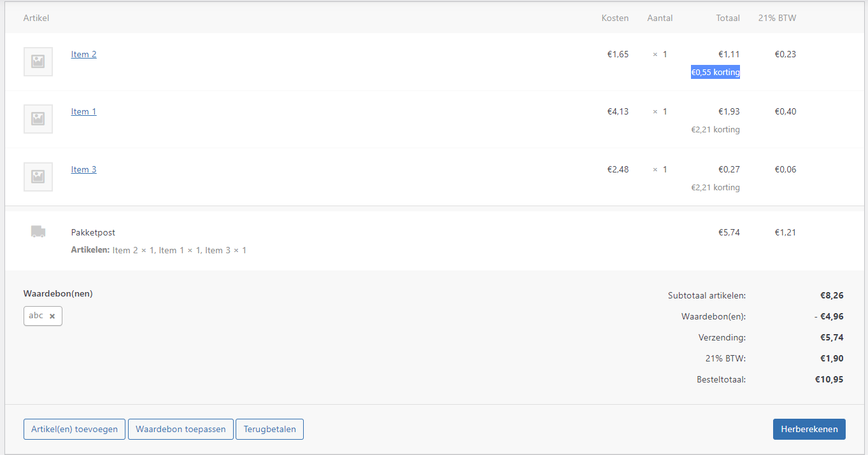
Task: Click the abc coupon chip label
Action: [35, 316]
